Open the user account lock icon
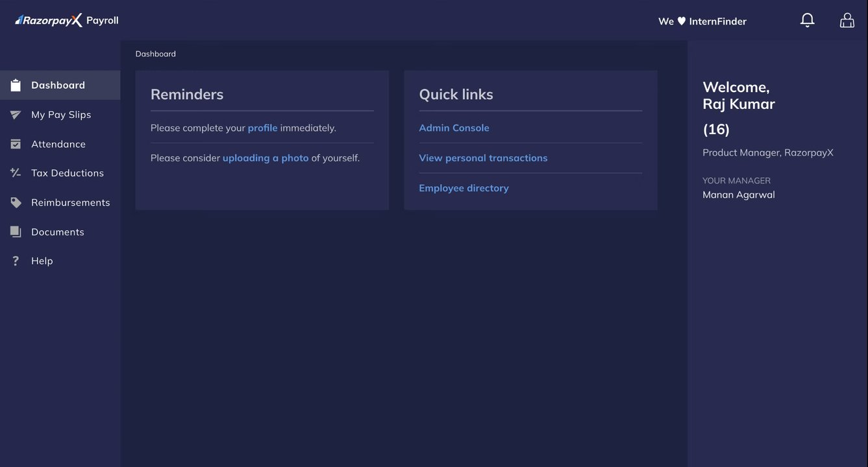This screenshot has width=868, height=467. point(847,21)
